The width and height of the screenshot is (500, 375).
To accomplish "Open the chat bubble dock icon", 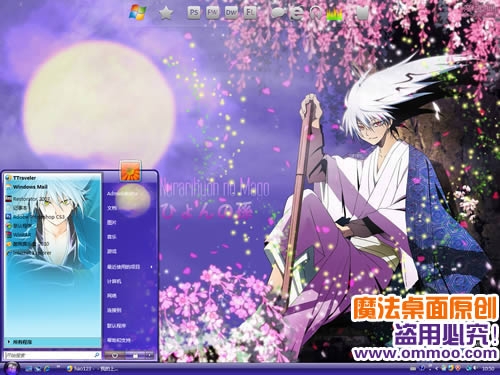I will (279, 13).
